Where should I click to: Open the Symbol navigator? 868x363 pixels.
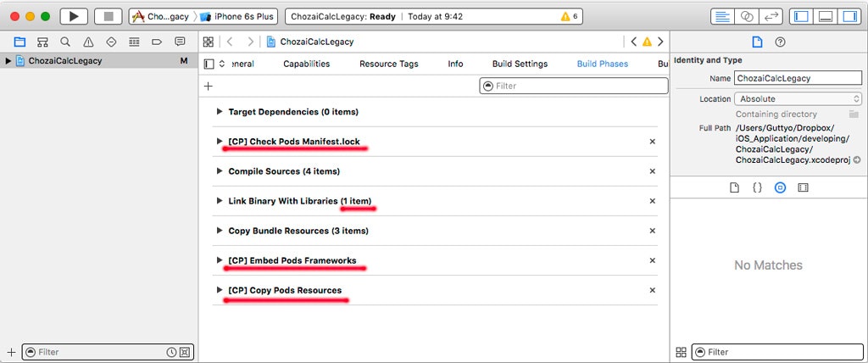tap(42, 42)
